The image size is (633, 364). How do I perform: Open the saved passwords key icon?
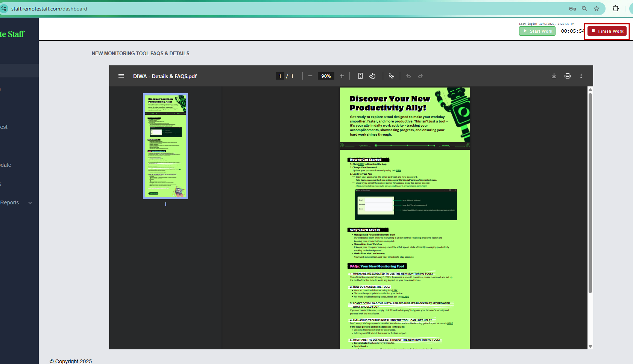(572, 9)
